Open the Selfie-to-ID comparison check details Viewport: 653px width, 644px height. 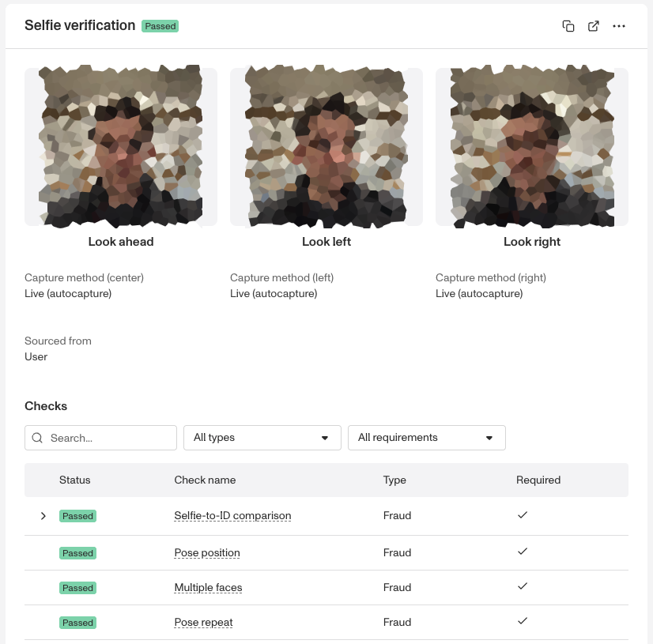[x=232, y=515]
